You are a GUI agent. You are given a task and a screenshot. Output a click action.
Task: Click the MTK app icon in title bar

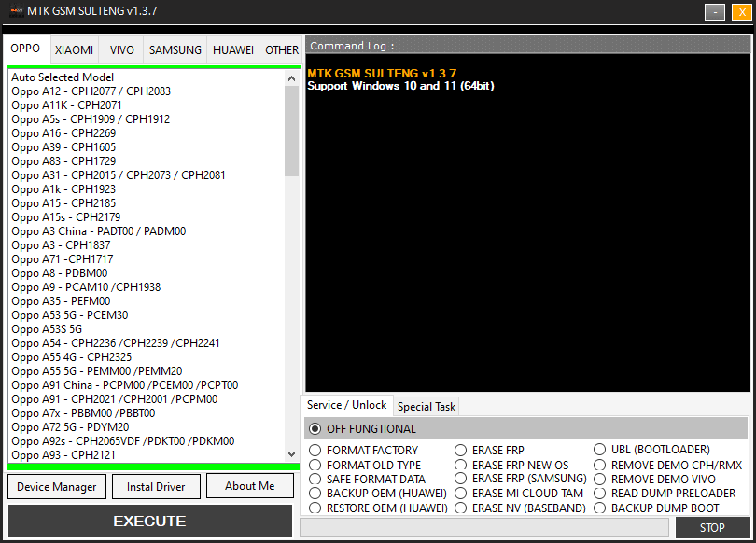[x=16, y=11]
